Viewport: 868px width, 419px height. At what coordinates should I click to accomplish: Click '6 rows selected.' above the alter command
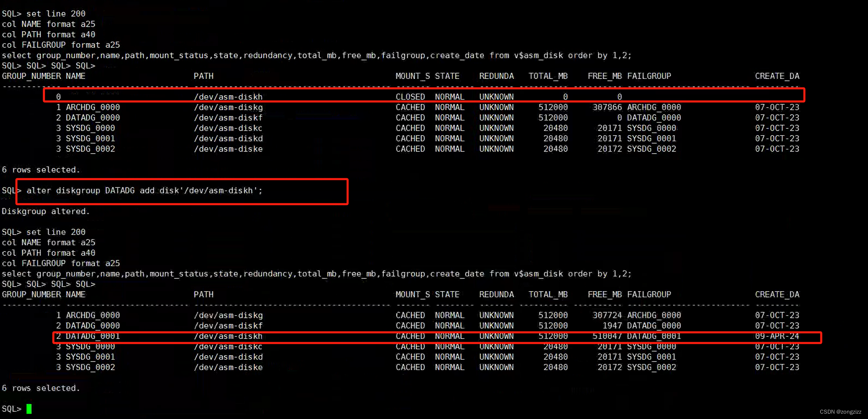click(x=41, y=170)
